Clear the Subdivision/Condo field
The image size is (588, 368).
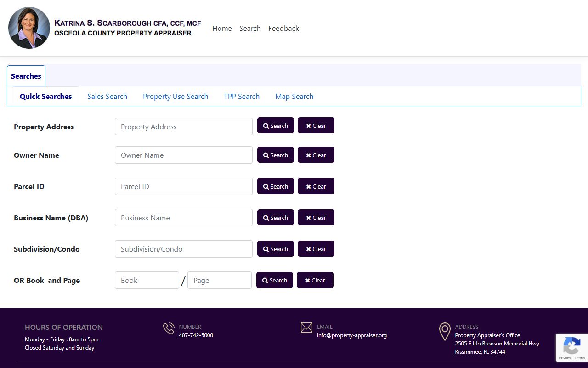click(x=316, y=249)
